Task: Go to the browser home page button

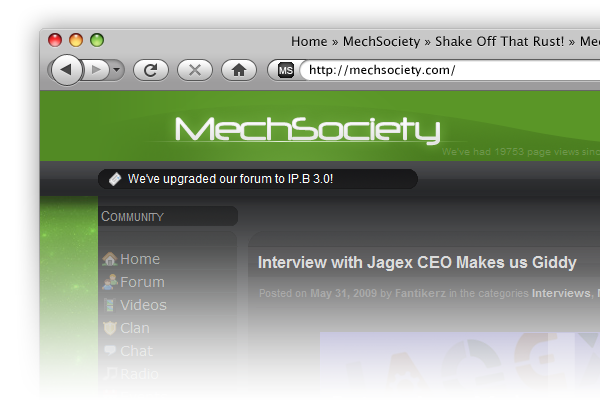Action: (x=239, y=70)
